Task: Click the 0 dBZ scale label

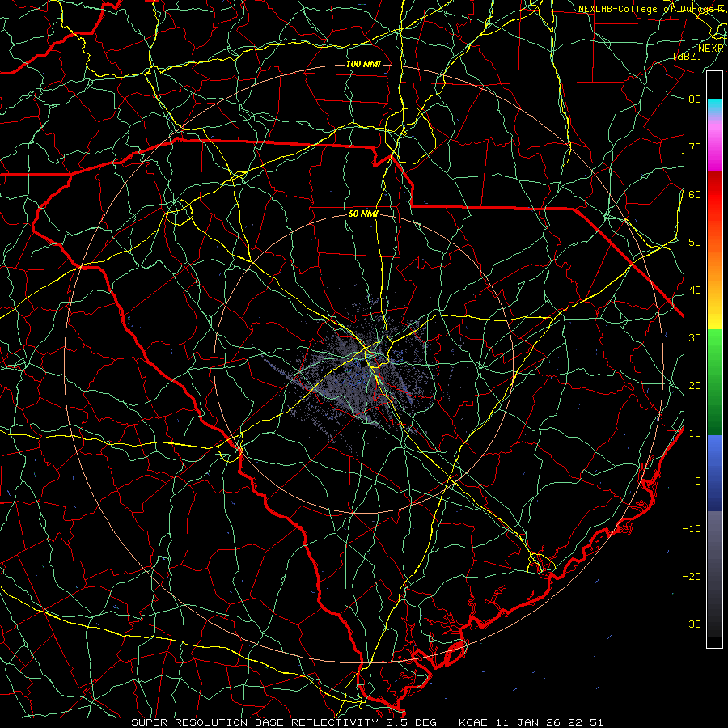Action: point(698,481)
